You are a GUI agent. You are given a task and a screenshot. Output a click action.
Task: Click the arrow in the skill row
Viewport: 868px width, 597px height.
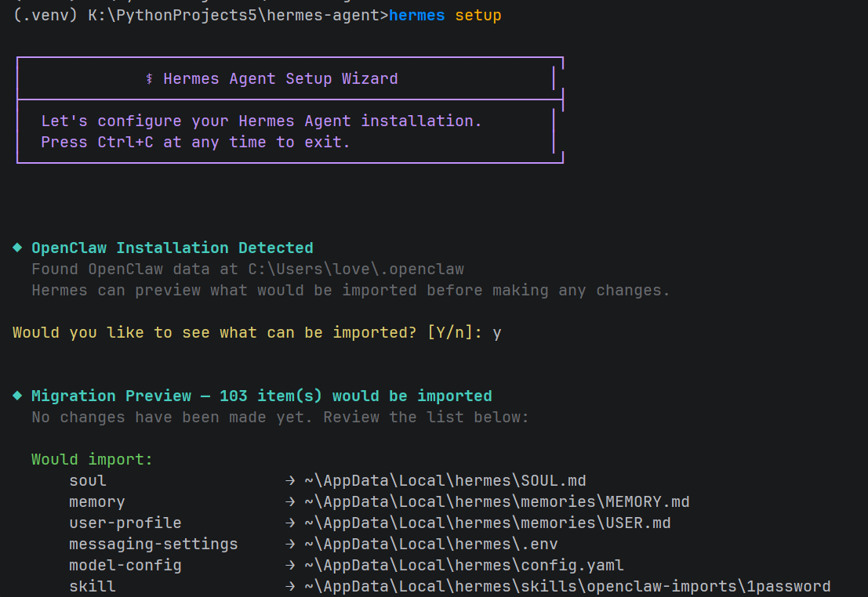[290, 586]
